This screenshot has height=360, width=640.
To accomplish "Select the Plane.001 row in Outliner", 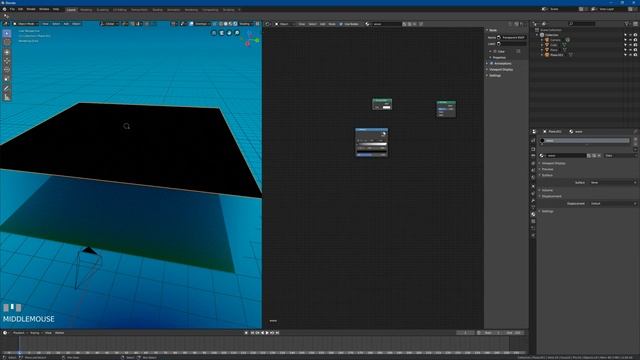I will (x=557, y=55).
